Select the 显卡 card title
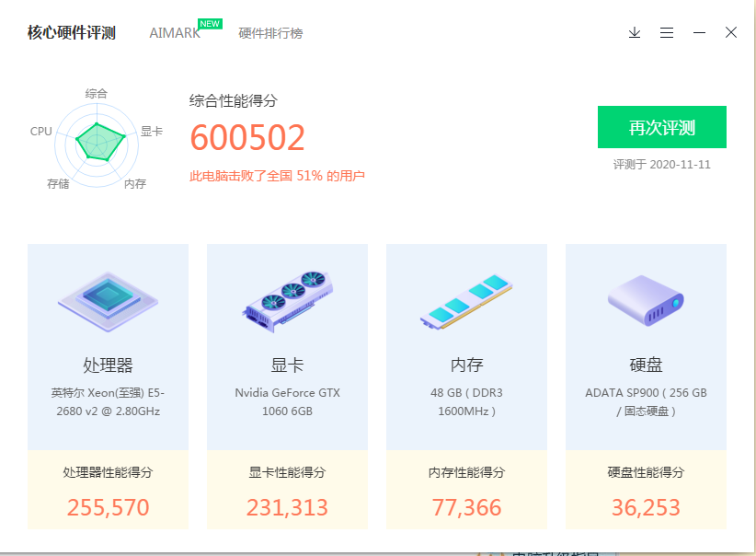The width and height of the screenshot is (756, 556). [287, 365]
